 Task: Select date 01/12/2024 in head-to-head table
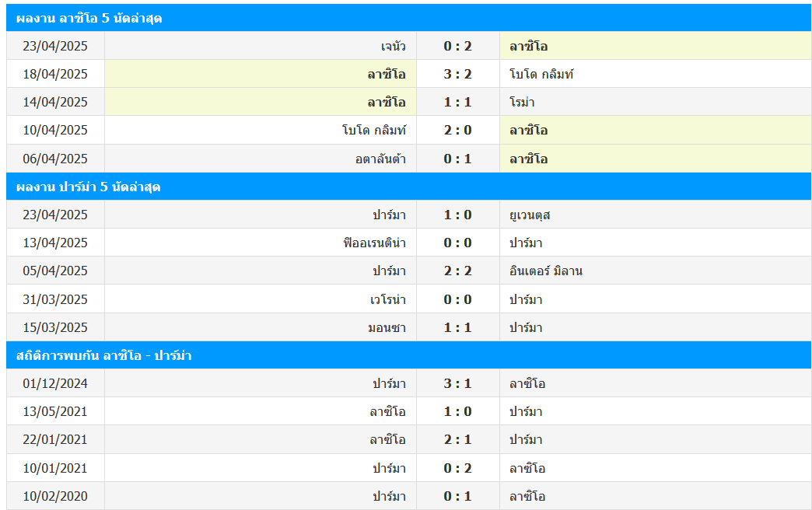click(55, 383)
